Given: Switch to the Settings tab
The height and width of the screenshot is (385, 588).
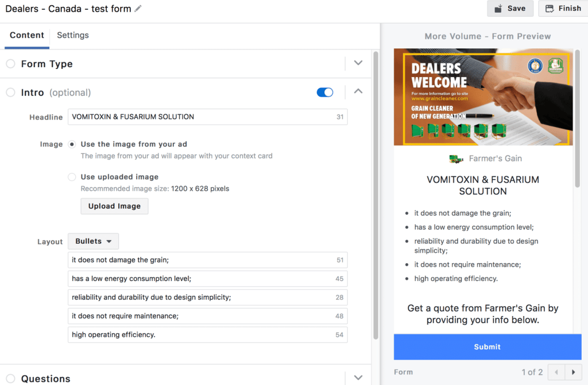Looking at the screenshot, I should coord(72,35).
